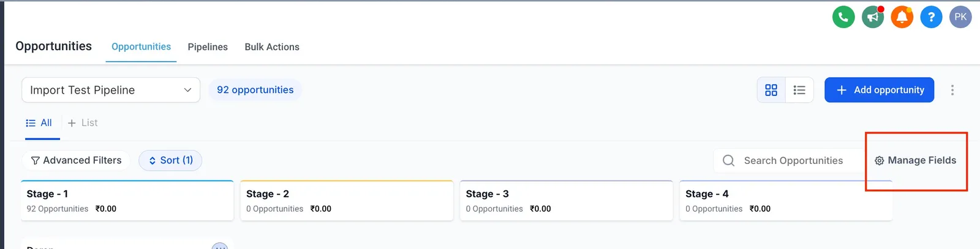Open the three-dot more options menu
Screen dimensions: 980x249
952,90
